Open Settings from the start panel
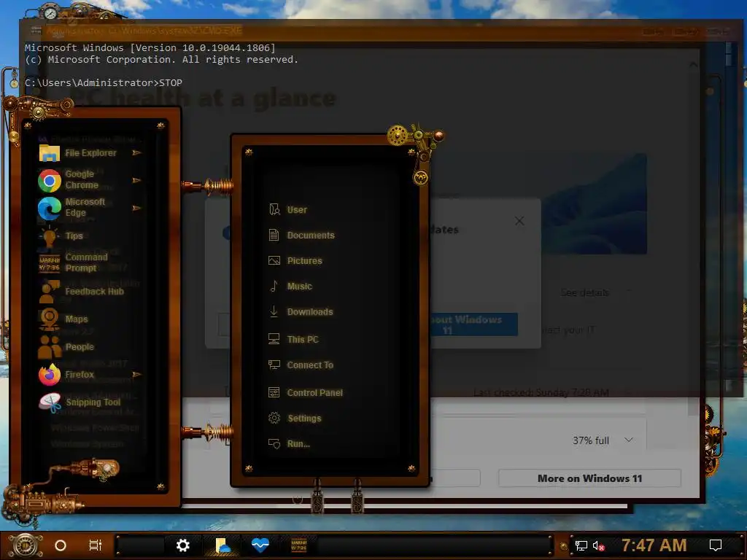The width and height of the screenshot is (747, 560). (x=295, y=418)
